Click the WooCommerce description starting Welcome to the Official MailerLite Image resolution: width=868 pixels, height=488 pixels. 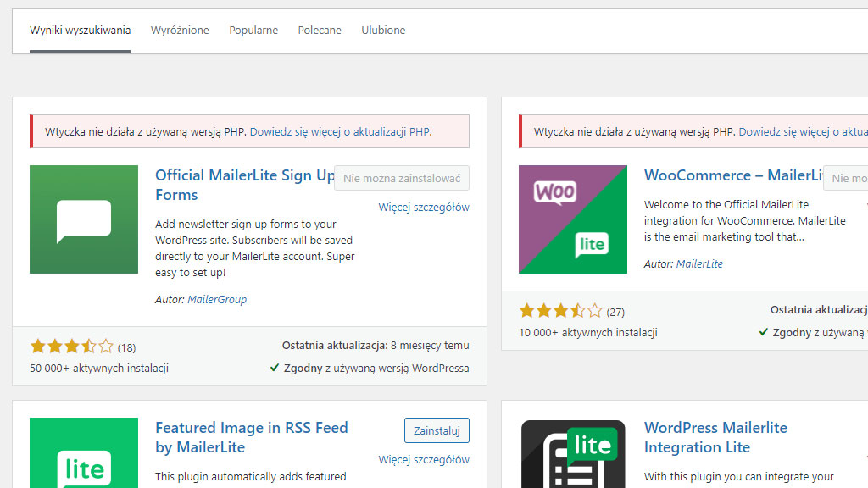tap(744, 221)
